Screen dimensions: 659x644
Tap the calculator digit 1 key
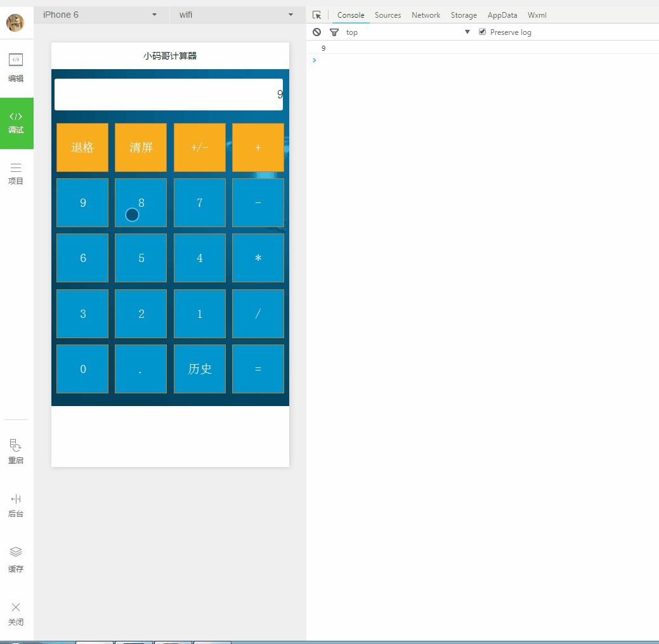200,313
